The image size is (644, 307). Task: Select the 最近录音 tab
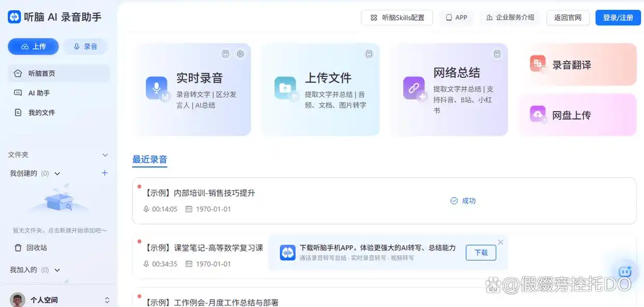point(150,160)
